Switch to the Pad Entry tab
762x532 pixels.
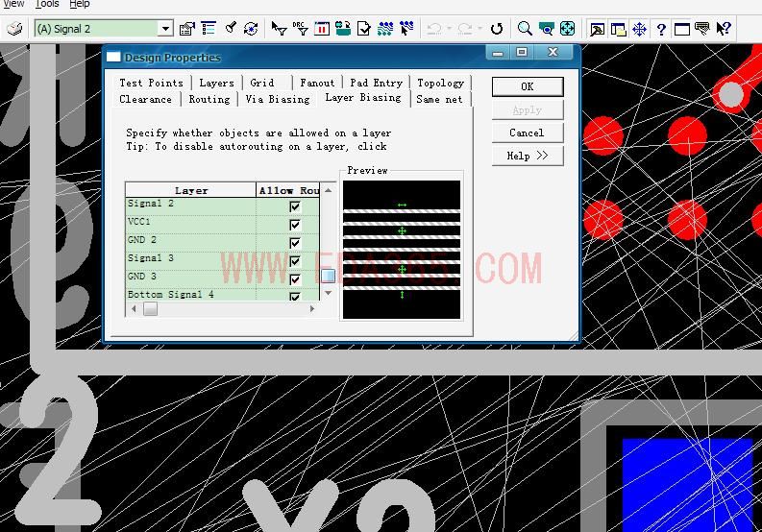pos(376,84)
